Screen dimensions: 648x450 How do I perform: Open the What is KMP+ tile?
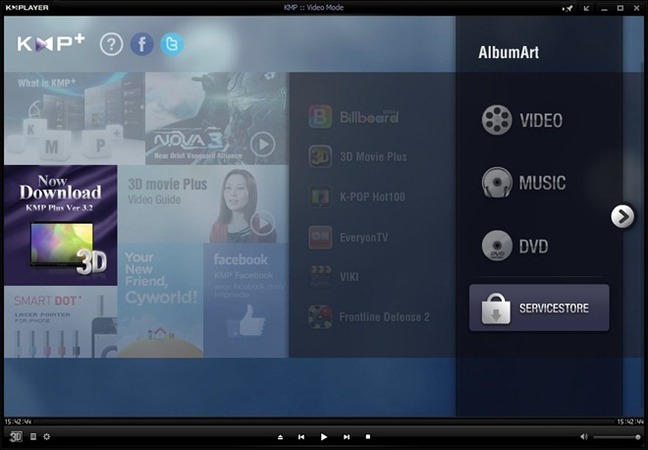coord(74,119)
